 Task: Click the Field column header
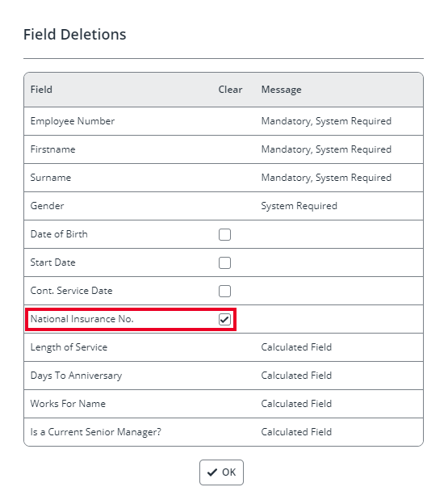pyautogui.click(x=41, y=90)
